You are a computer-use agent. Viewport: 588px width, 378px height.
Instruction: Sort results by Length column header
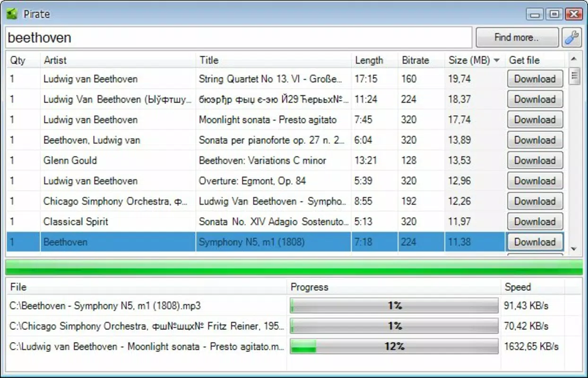pyautogui.click(x=375, y=60)
